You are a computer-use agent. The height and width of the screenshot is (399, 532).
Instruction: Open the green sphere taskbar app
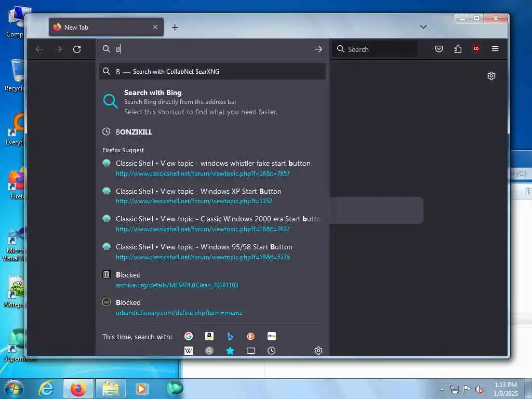pyautogui.click(x=175, y=389)
